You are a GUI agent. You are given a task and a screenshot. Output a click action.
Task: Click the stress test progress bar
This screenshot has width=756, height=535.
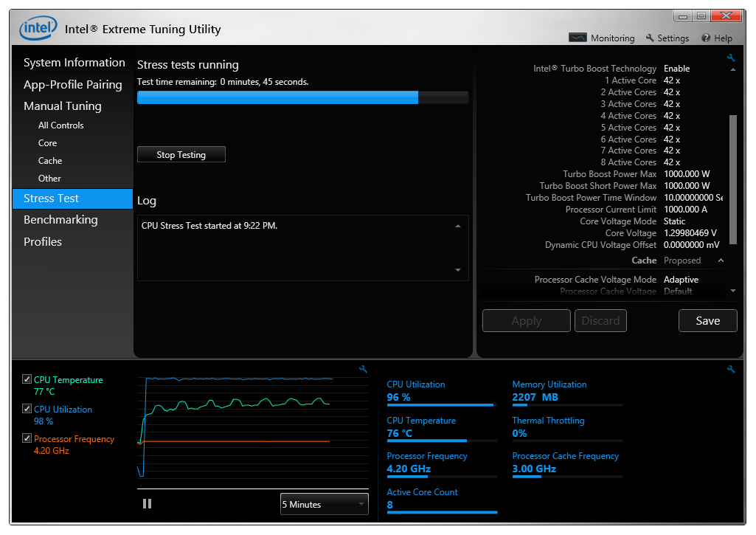point(302,97)
